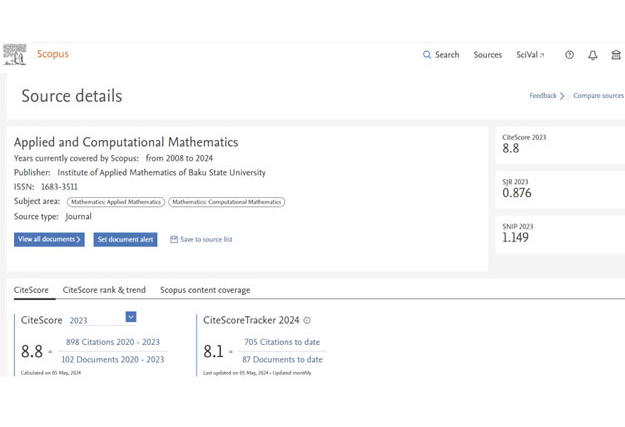Click Mathematics: Applied Mathematics subject tag
The height and width of the screenshot is (427, 625).
coord(116,202)
